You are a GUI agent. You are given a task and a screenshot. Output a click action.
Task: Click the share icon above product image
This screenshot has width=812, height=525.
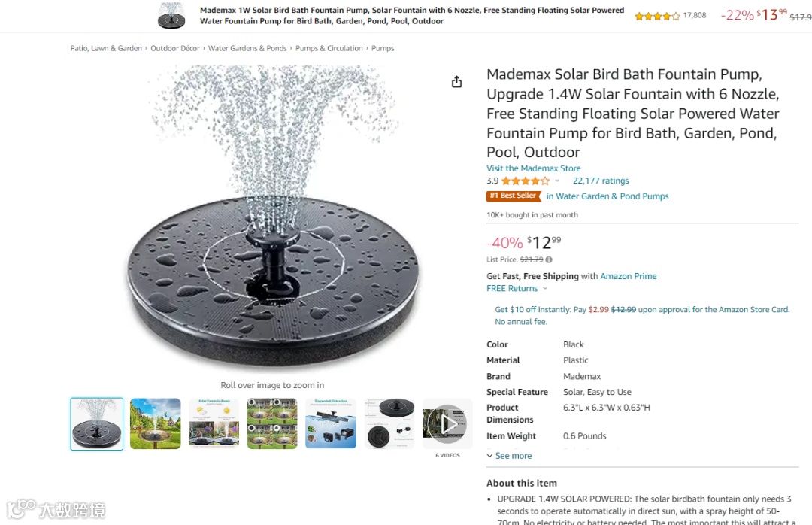click(456, 82)
